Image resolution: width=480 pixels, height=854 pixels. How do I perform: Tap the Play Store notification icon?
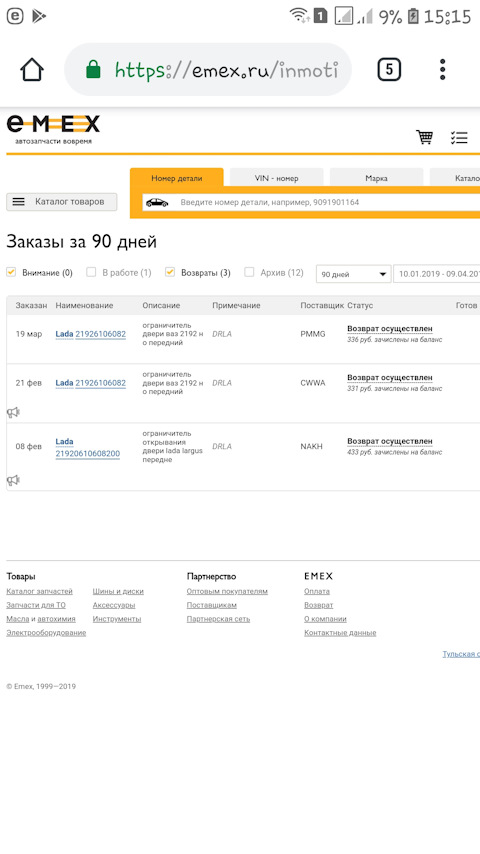tap(39, 16)
